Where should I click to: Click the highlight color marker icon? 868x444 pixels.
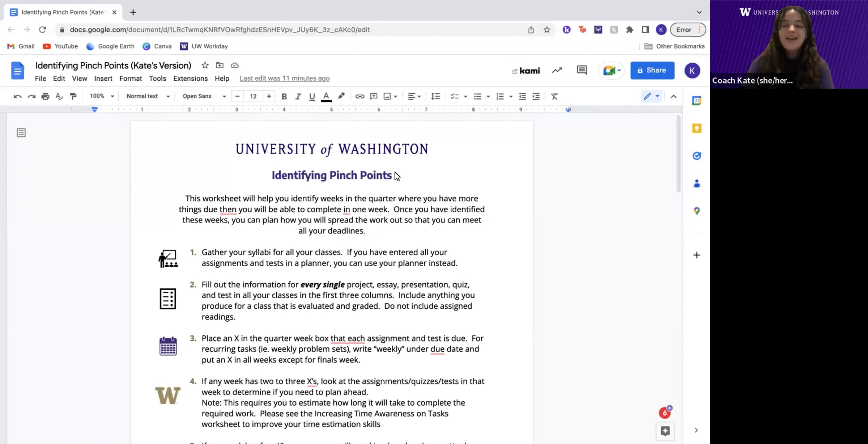tap(341, 96)
